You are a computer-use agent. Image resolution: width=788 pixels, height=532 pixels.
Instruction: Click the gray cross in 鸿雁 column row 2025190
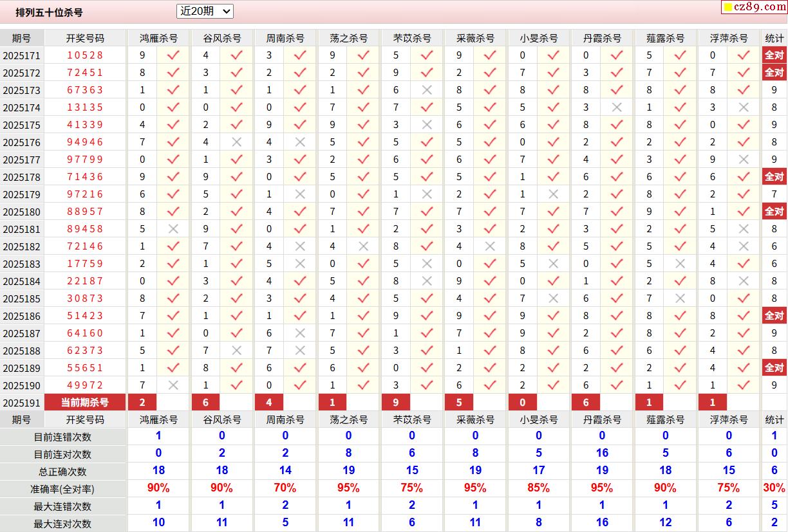coord(173,385)
